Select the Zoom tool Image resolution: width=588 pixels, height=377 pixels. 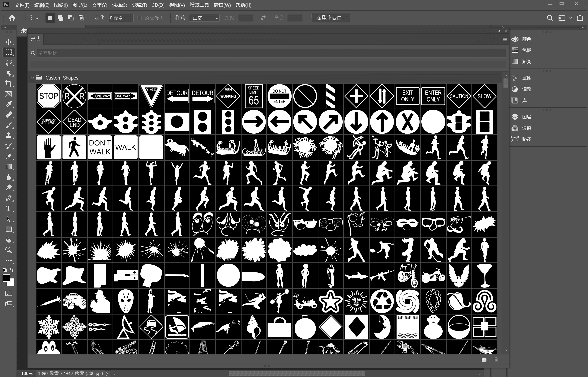pyautogui.click(x=9, y=250)
